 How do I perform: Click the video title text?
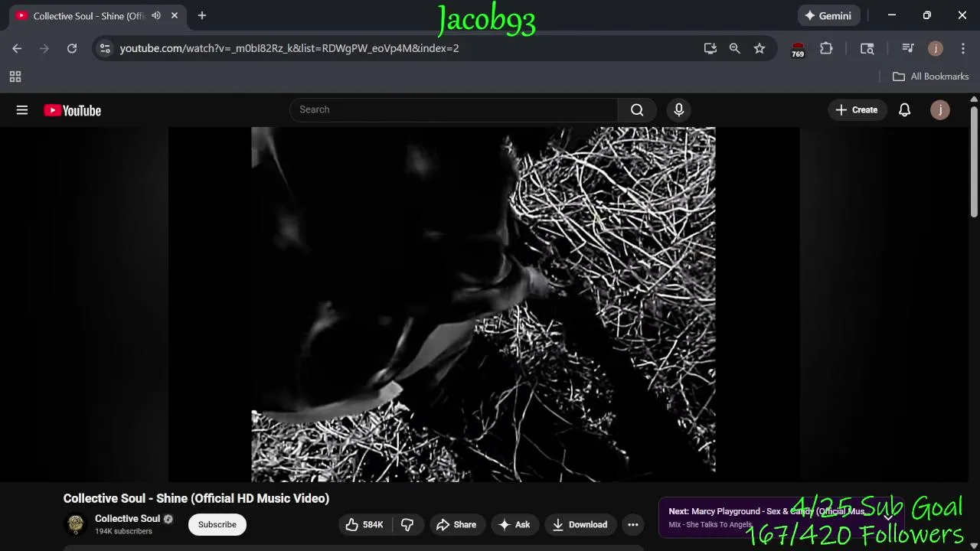196,498
